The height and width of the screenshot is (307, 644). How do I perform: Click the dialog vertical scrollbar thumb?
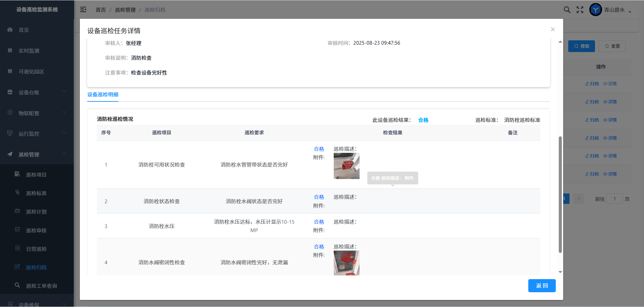(x=560, y=195)
